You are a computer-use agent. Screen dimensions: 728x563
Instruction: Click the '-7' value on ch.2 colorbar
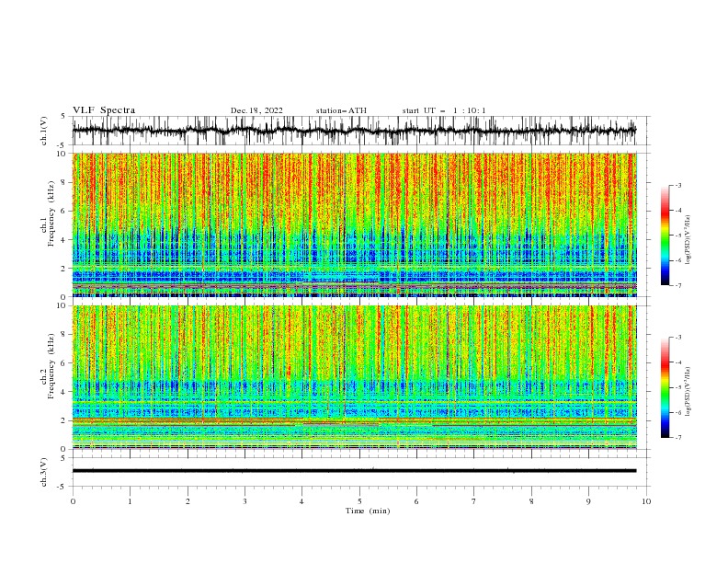(677, 437)
